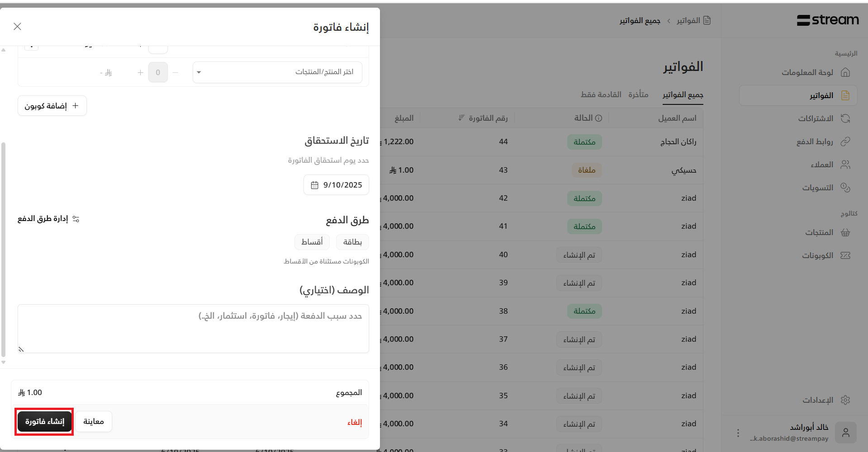Click the إنشاء فاتورة create invoice button
Viewport: 868px width, 452px height.
click(x=44, y=422)
